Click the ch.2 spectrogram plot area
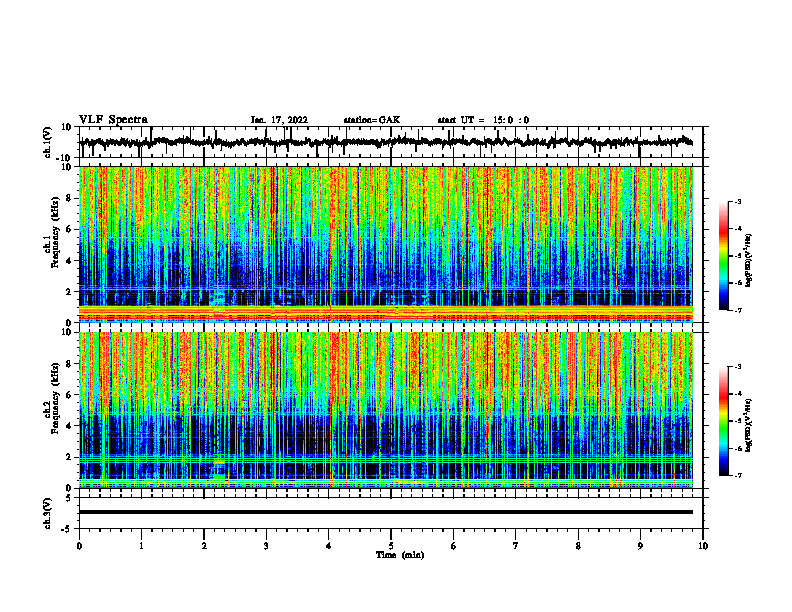This screenshot has width=792, height=612. (x=386, y=410)
